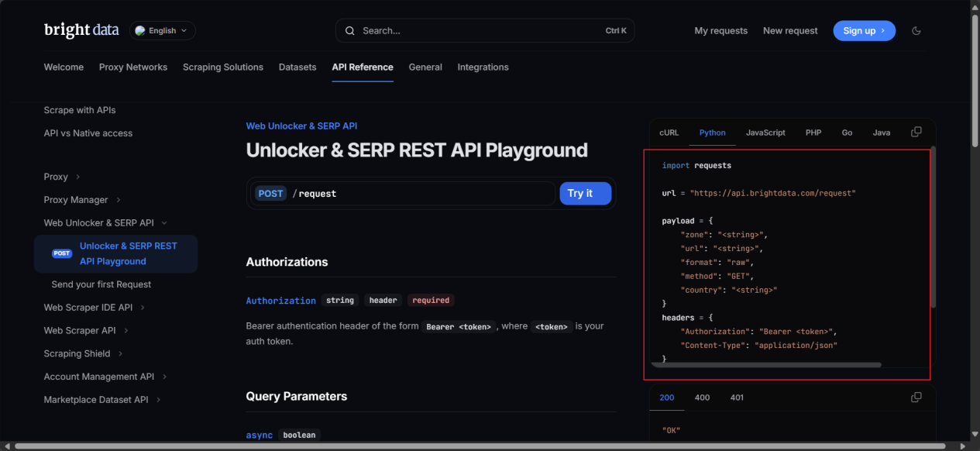Click the page horizontal scrollbar
This screenshot has height=451, width=980.
click(480, 446)
